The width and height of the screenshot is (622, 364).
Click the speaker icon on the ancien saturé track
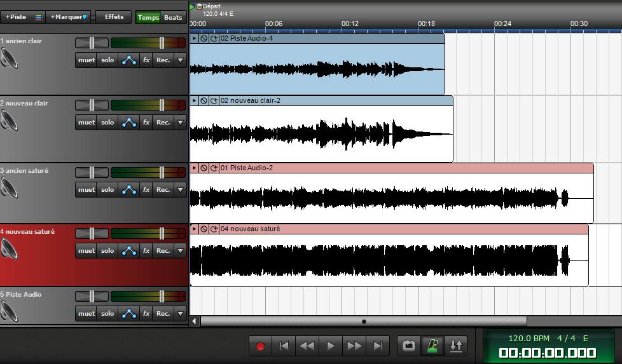[x=10, y=187]
